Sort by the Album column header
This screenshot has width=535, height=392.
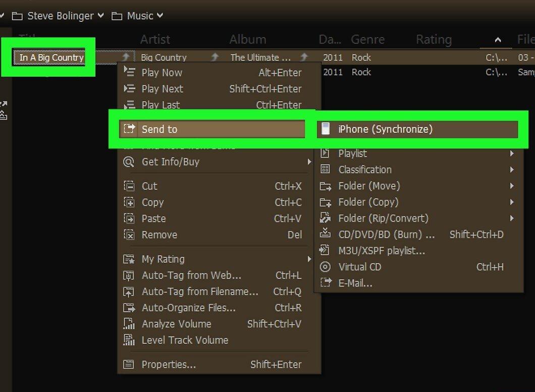(248, 39)
